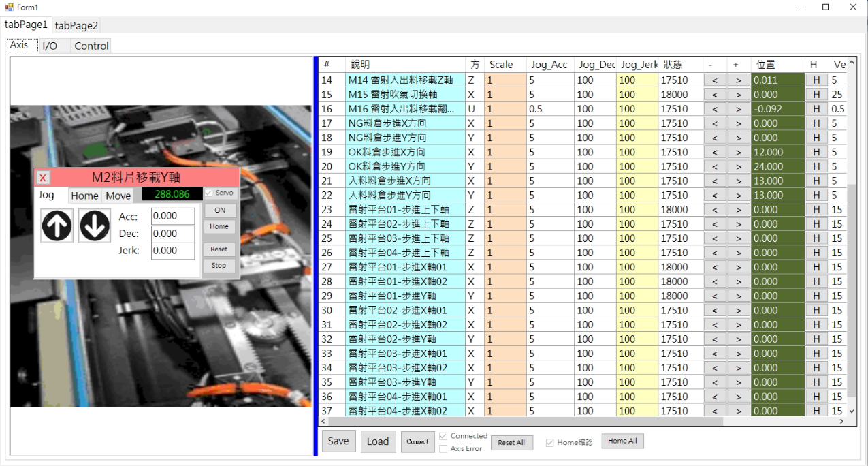
Task: Click the Jog_Acc column header
Action: click(549, 65)
